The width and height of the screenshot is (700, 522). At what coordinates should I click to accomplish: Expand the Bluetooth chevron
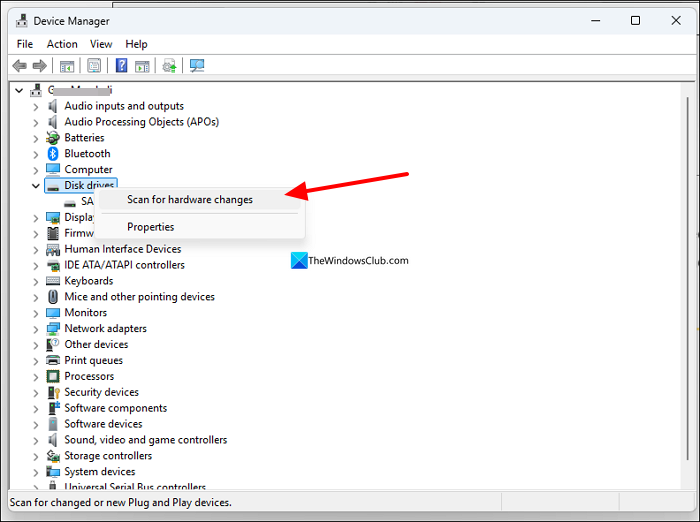(36, 155)
